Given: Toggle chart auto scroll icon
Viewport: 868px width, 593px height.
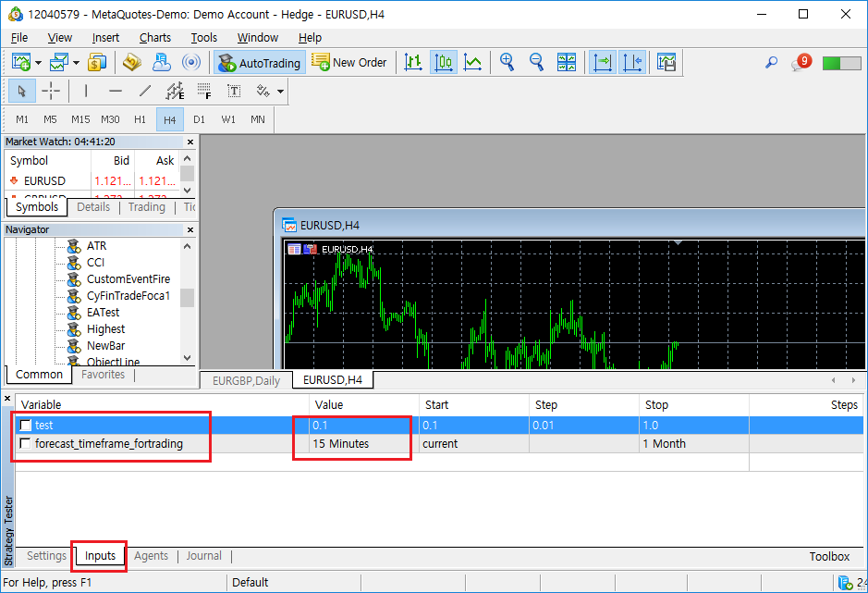Looking at the screenshot, I should pos(603,63).
